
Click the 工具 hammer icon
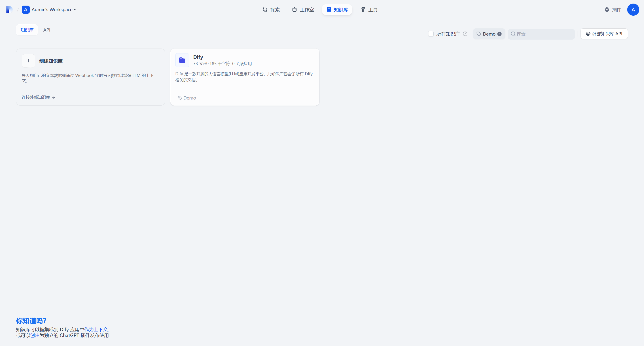(x=363, y=9)
